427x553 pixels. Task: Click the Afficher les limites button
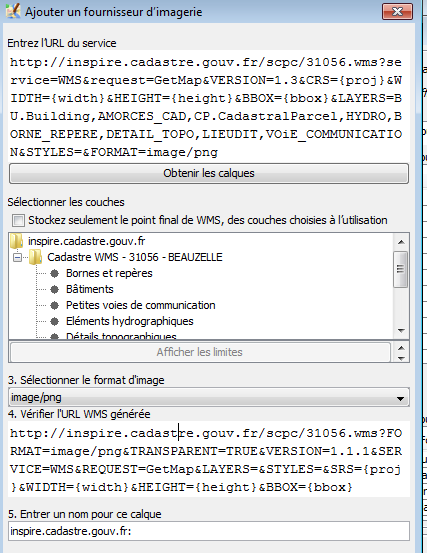click(x=200, y=352)
